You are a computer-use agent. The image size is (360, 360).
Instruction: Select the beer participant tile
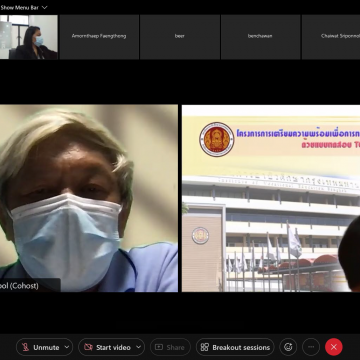coord(180,37)
